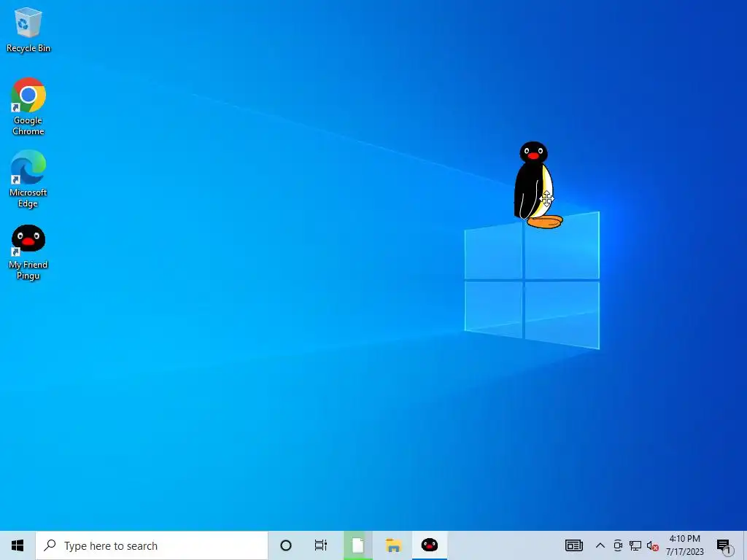Show hidden system tray icons
The width and height of the screenshot is (747, 560).
tap(600, 545)
